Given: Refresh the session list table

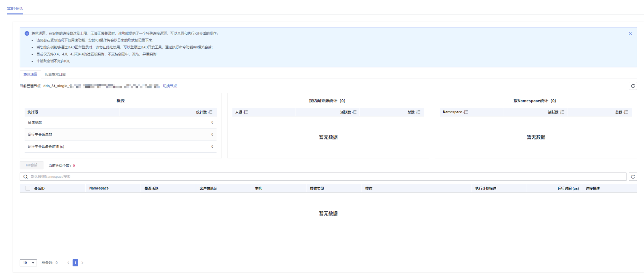Looking at the screenshot, I should pos(633,177).
